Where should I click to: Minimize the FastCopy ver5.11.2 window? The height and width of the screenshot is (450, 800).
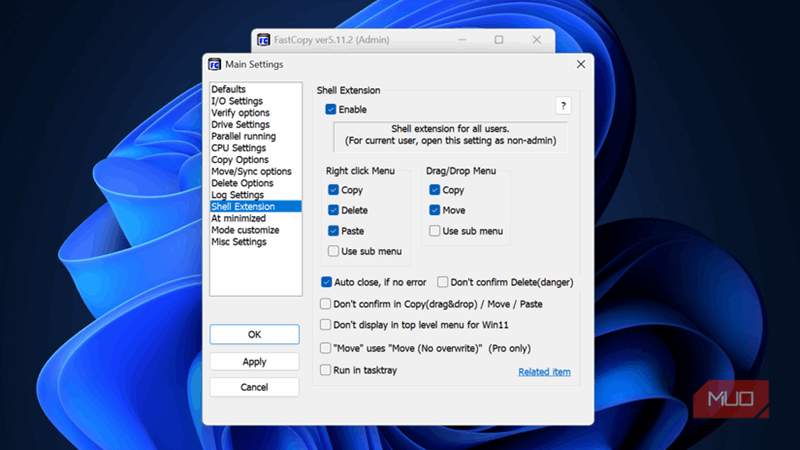pos(462,40)
